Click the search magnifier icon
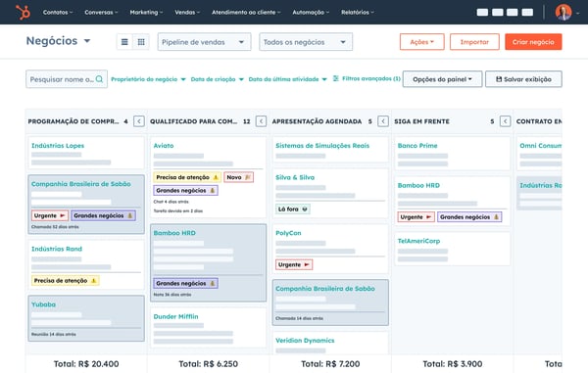 coord(99,79)
